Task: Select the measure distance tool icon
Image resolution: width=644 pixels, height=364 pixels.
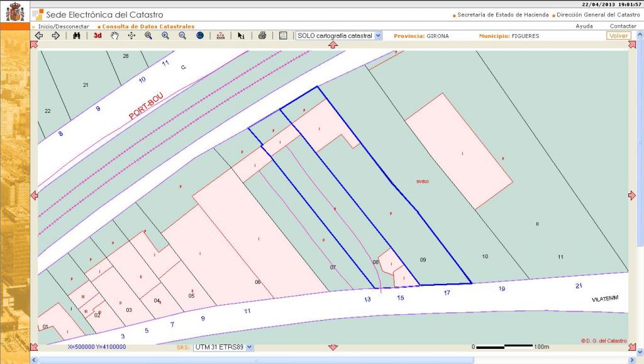Action: [220, 36]
